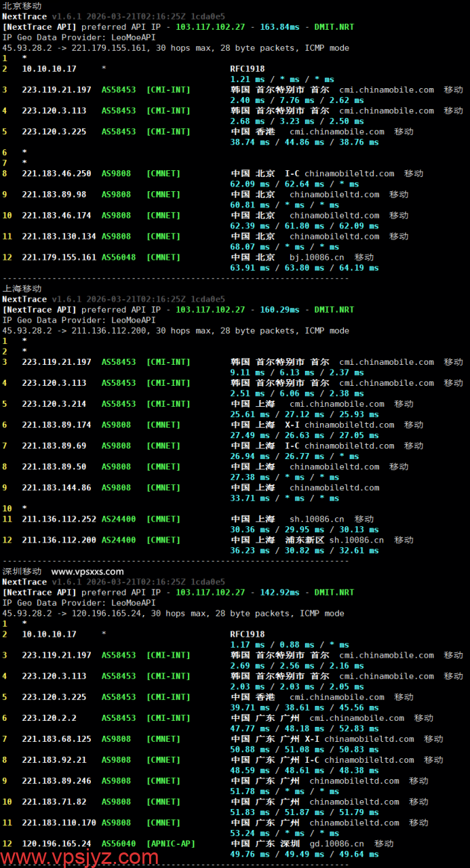The image size is (470, 868).
Task: Click the 上海移动 section heading
Action: point(22,288)
